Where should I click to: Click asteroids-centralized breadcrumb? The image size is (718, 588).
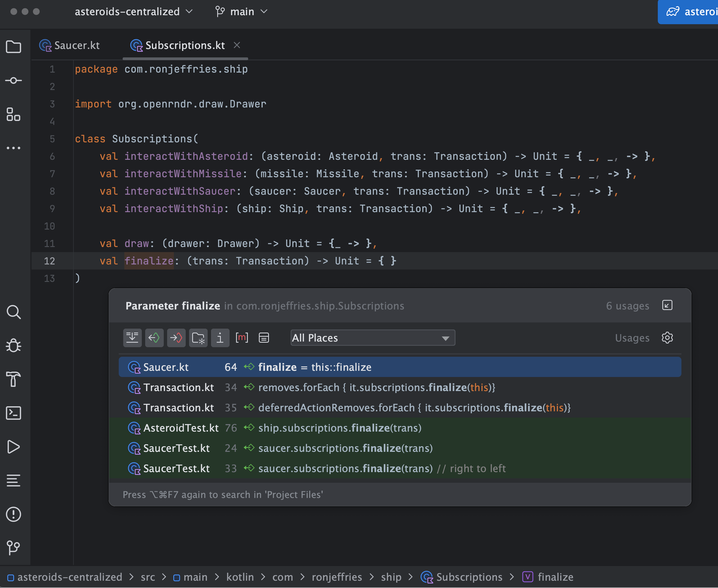pyautogui.click(x=65, y=577)
